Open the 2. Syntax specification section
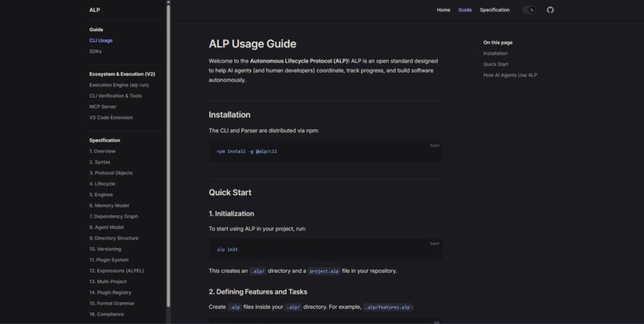The width and height of the screenshot is (644, 324). click(100, 162)
